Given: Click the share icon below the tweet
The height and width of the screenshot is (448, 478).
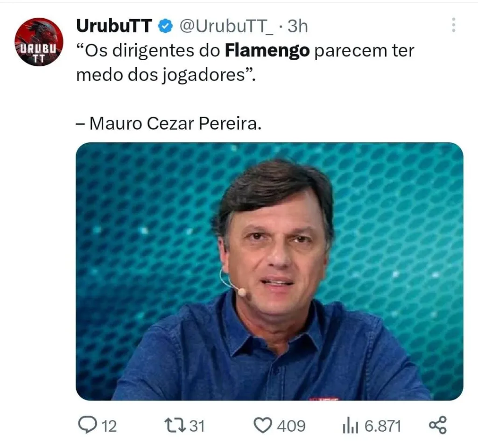Looking at the screenshot, I should point(438,425).
